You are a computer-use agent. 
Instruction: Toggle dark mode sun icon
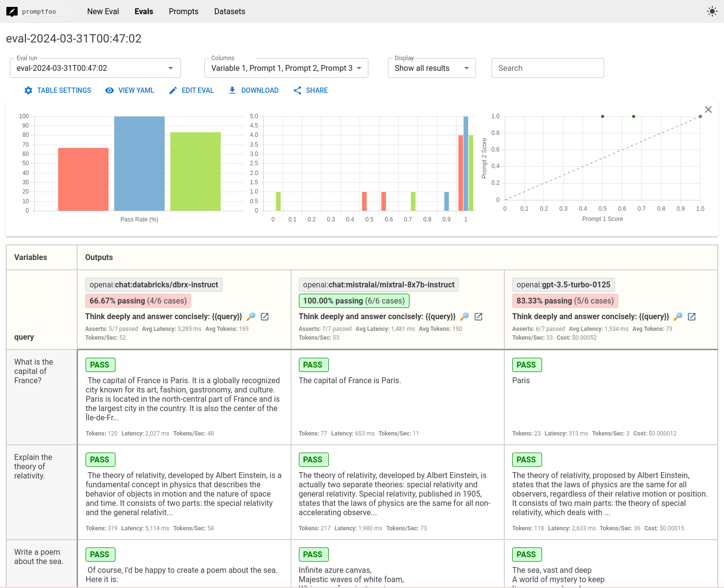(x=712, y=11)
